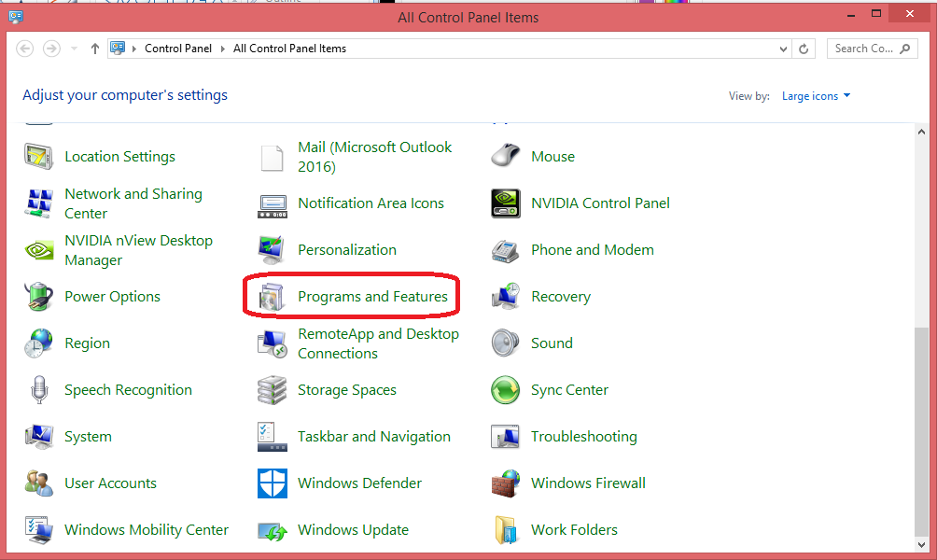Click the Windows Update icon
This screenshot has height=560, width=937.
point(272,530)
